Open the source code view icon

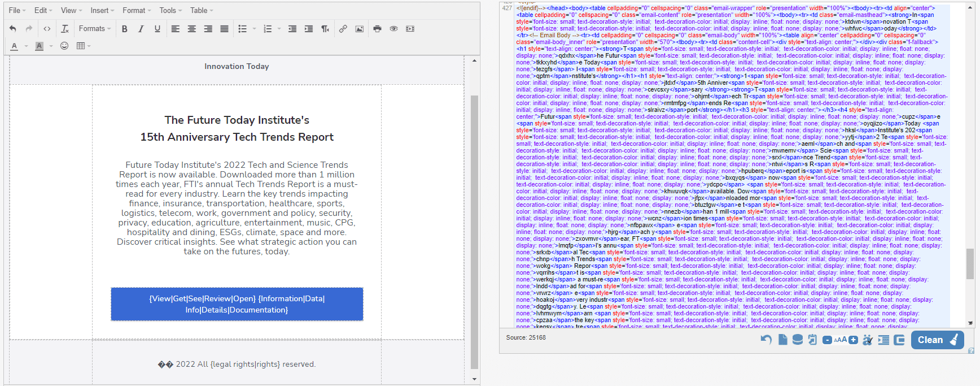click(47, 29)
